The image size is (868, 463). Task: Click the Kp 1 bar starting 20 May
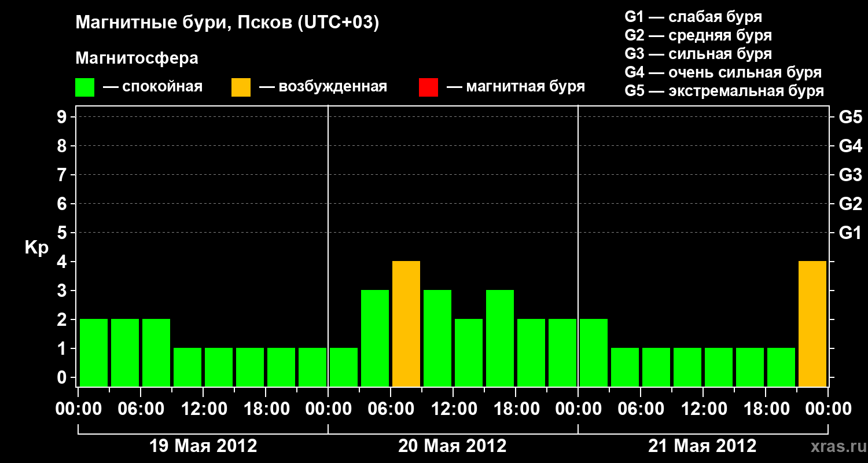pyautogui.click(x=344, y=367)
